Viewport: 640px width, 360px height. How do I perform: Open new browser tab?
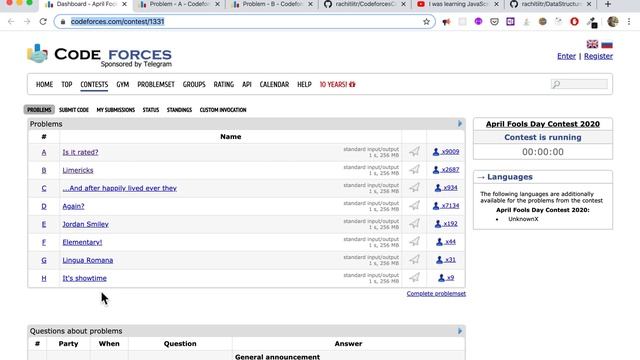pyautogui.click(x=608, y=4)
